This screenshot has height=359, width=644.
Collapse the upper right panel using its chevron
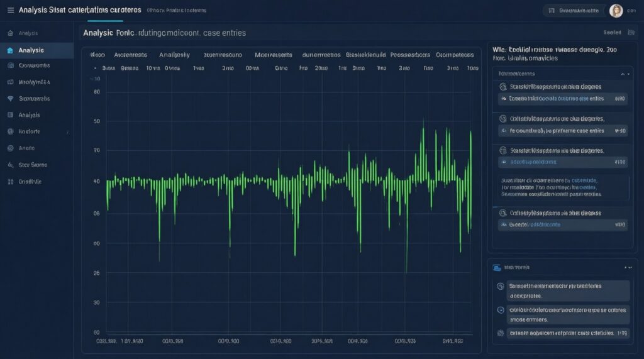(x=623, y=74)
